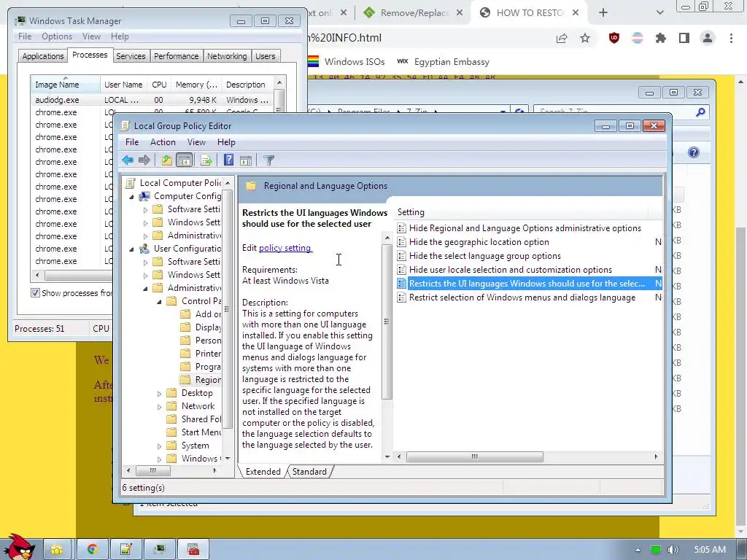This screenshot has height=560, width=747.
Task: Collapse Computer Configuration tree node
Action: pos(131,197)
